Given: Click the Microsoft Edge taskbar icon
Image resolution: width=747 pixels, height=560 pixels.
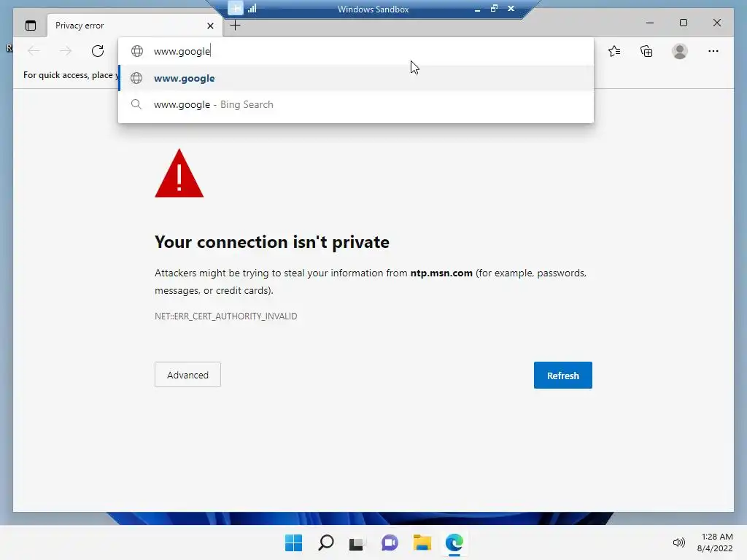Looking at the screenshot, I should [x=454, y=542].
